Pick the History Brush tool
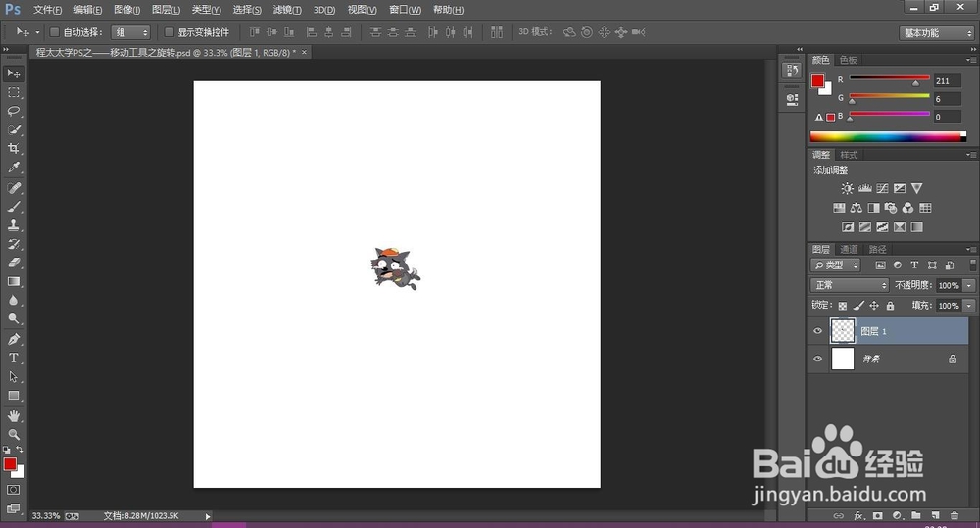Viewport: 980px width, 528px height. point(13,244)
